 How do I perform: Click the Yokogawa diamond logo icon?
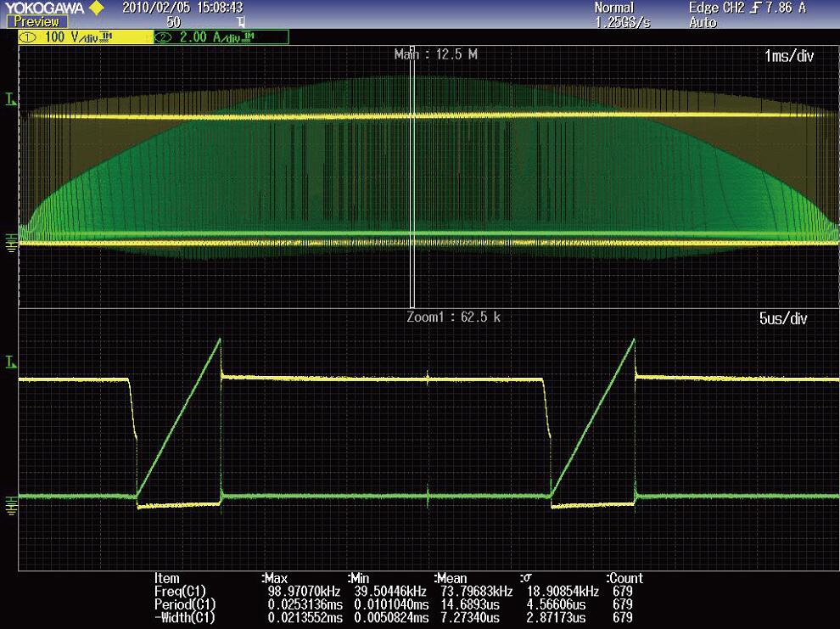(x=96, y=8)
